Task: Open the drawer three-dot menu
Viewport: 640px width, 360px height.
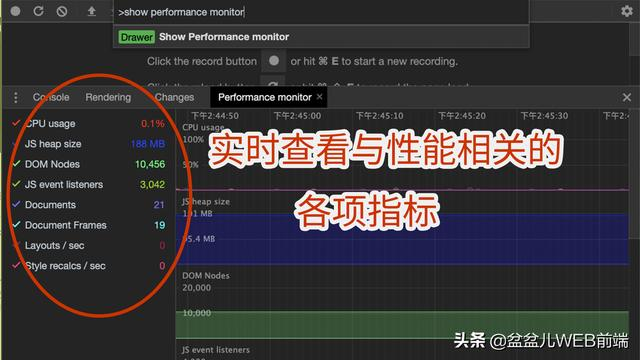Action: pyautogui.click(x=16, y=97)
